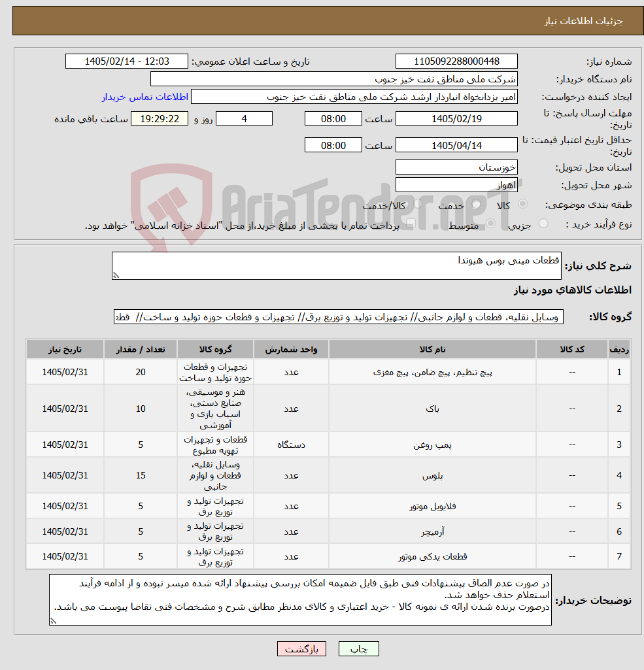
Task: Open اطلاعات تماس خریدار link
Action: [145, 97]
